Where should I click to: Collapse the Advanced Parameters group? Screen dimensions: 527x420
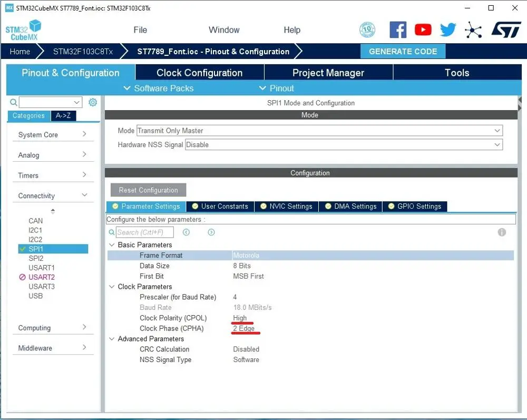112,339
